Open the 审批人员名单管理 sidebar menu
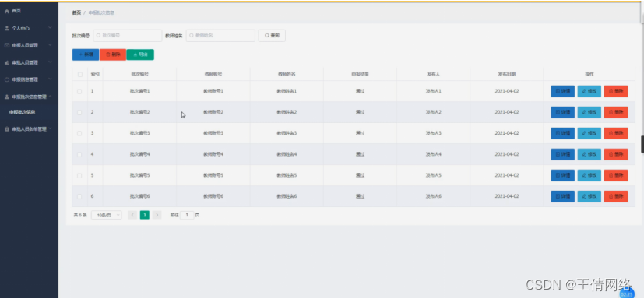Image resolution: width=644 pixels, height=299 pixels. pos(29,129)
